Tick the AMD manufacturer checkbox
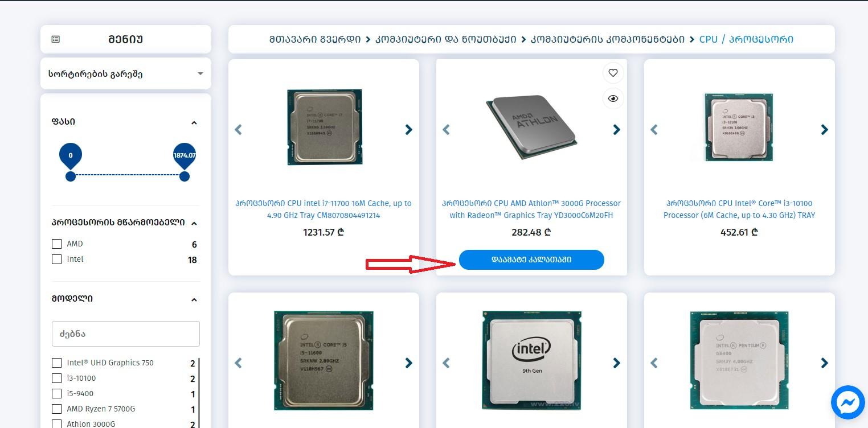This screenshot has height=428, width=868. [56, 244]
